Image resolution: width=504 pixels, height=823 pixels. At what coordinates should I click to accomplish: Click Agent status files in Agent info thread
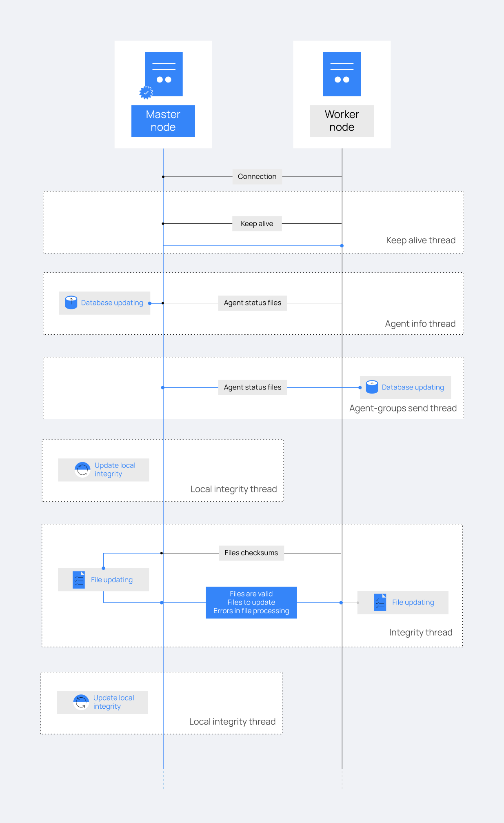tap(253, 303)
